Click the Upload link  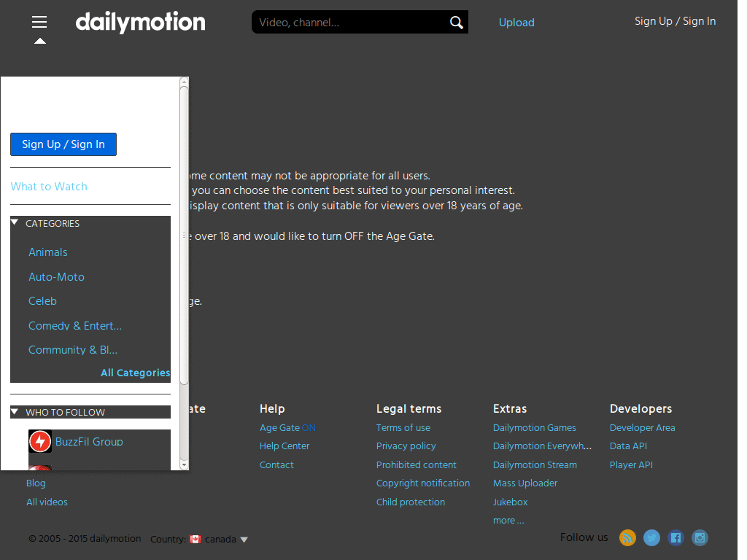pos(516,23)
